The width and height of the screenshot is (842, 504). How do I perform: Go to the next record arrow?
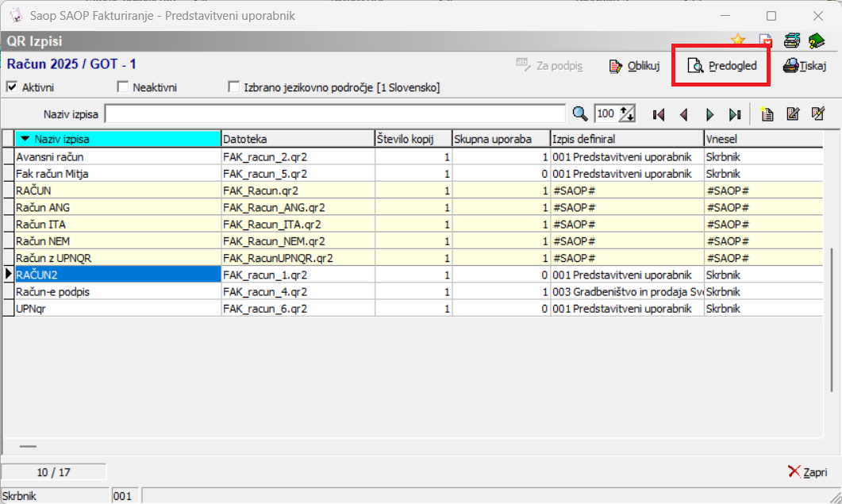(x=709, y=114)
